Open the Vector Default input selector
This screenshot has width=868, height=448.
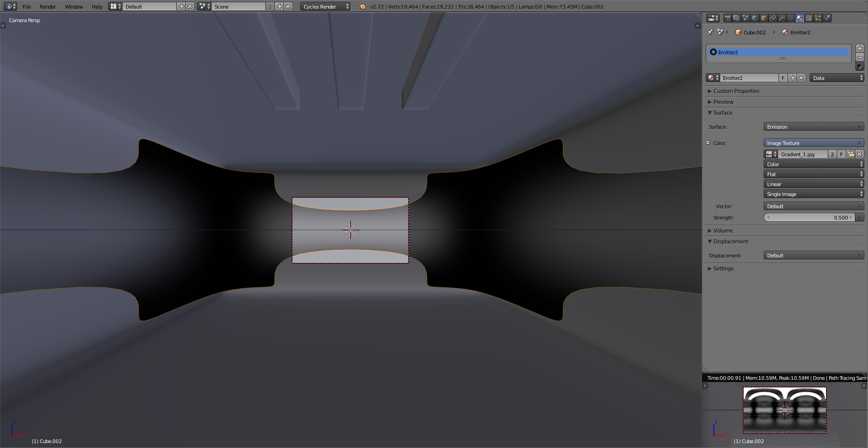(814, 206)
